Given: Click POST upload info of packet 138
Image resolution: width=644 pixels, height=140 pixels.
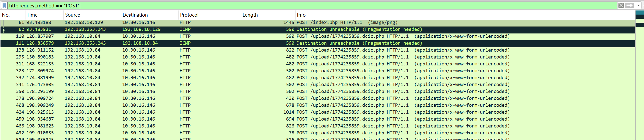Looking at the screenshot, I should [403, 50].
